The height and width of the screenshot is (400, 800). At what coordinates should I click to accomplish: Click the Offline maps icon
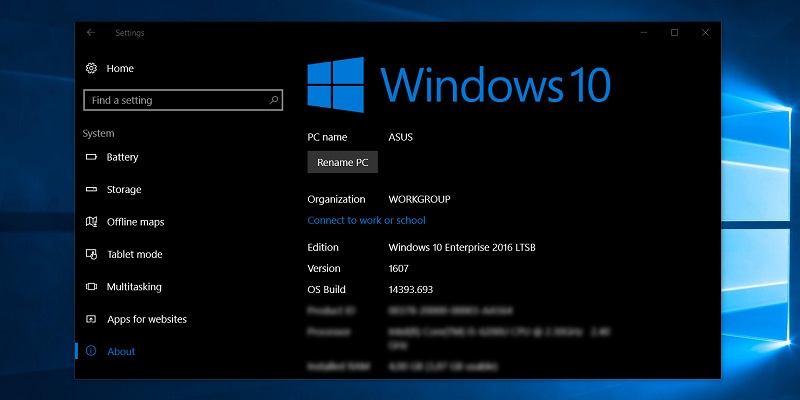click(91, 222)
